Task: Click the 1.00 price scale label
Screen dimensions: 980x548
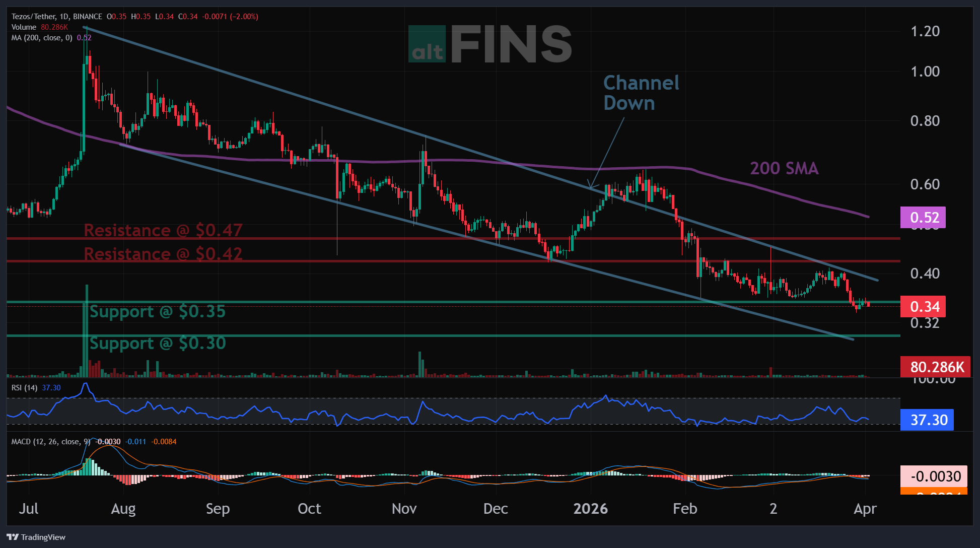Action: [925, 72]
